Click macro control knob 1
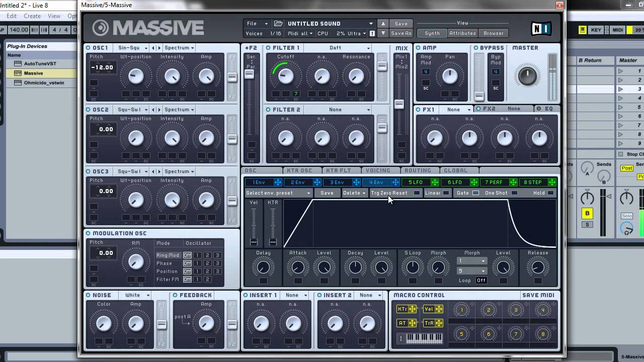 (461, 310)
